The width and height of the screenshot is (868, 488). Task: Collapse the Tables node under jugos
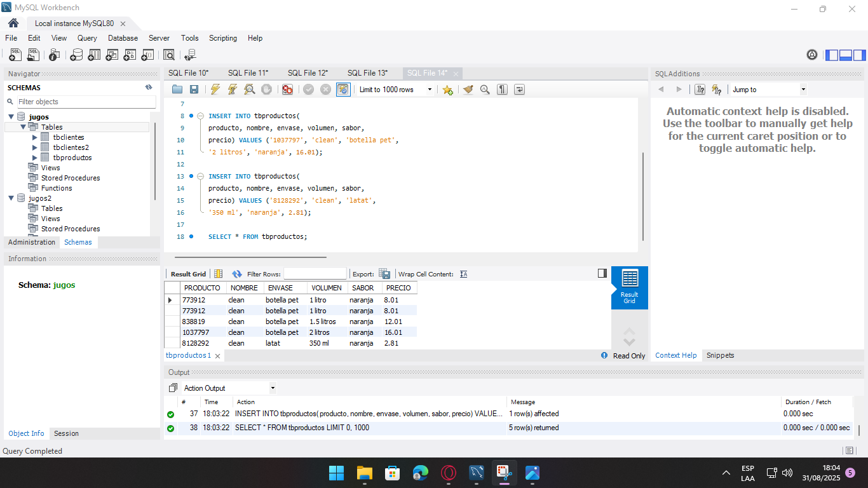[23, 127]
